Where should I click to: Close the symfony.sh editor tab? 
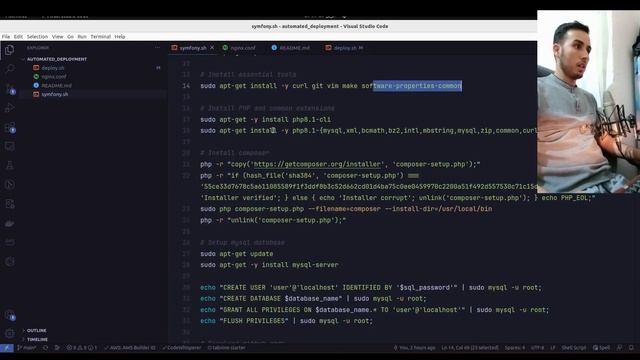212,48
